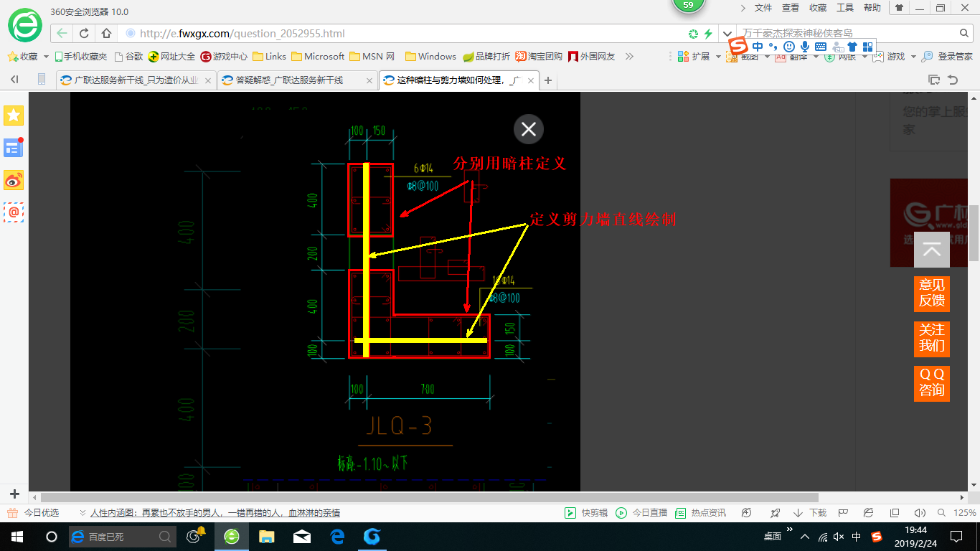Reload the current page
This screenshot has width=980, height=551.
[84, 33]
